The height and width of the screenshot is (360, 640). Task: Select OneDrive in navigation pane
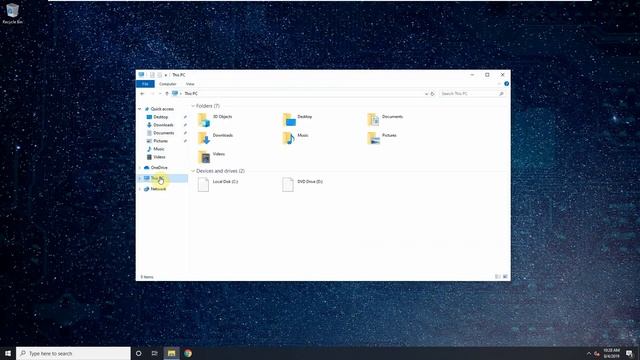(159, 168)
